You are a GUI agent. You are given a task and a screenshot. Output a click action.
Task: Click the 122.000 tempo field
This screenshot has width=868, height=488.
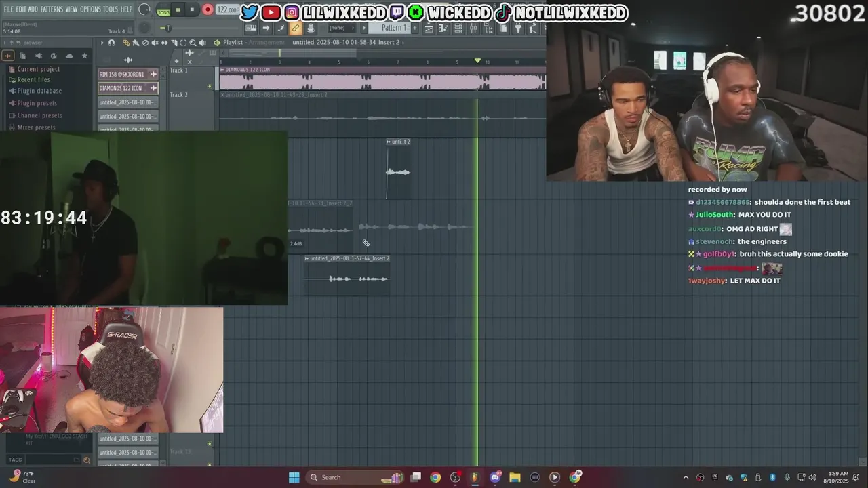pos(227,9)
